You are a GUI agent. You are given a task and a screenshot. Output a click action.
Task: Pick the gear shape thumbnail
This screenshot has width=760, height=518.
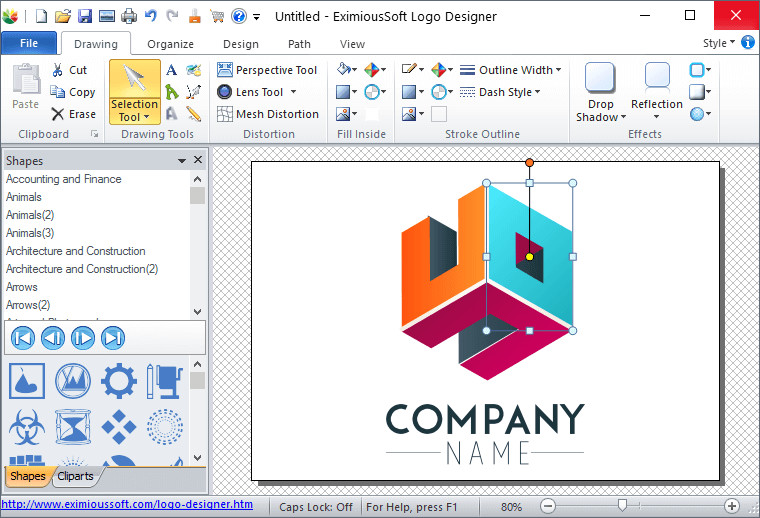[x=119, y=380]
